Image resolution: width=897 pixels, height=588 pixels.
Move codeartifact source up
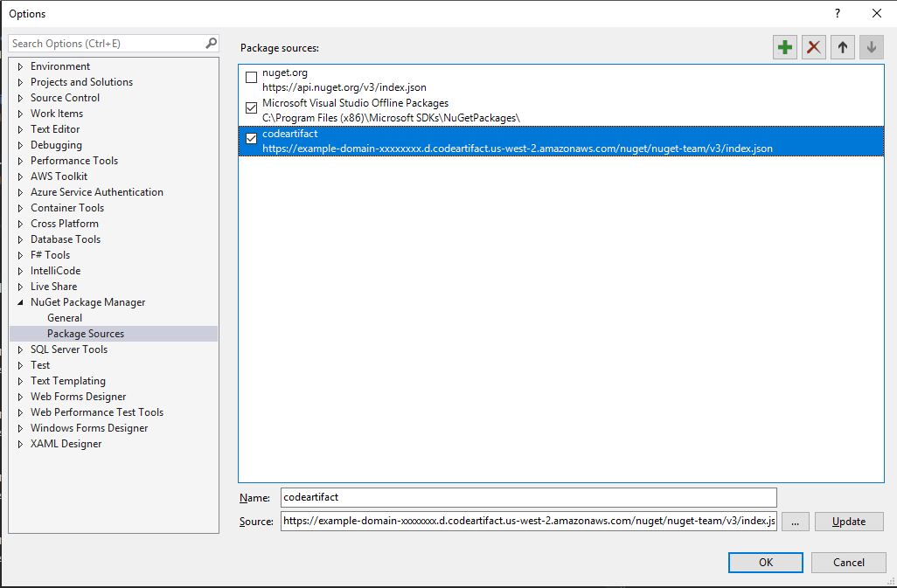pyautogui.click(x=842, y=46)
